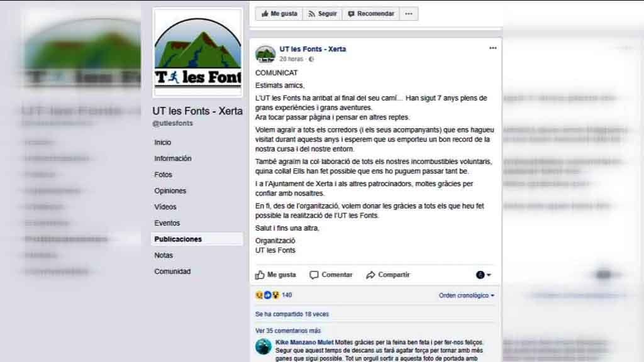Open the Opiniones page section
The height and width of the screenshot is (362, 644).
(170, 190)
